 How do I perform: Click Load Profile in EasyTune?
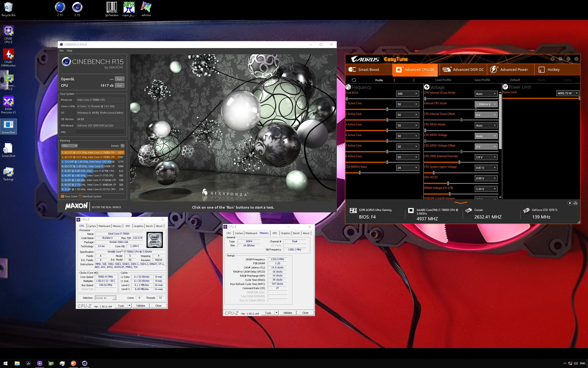click(x=443, y=80)
